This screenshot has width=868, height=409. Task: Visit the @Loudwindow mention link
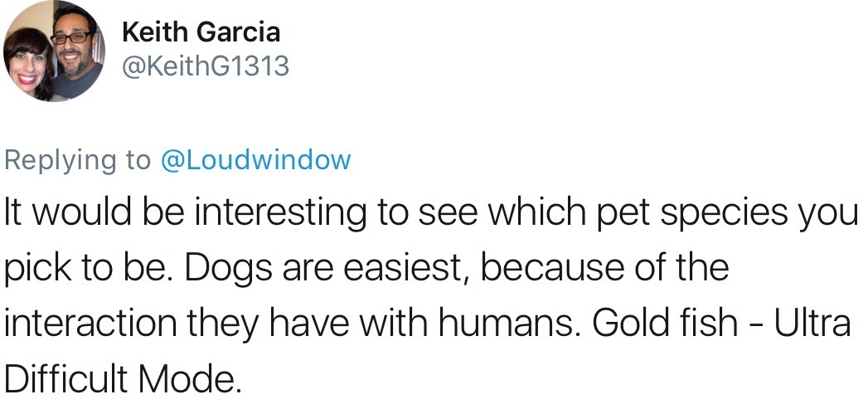click(x=255, y=159)
